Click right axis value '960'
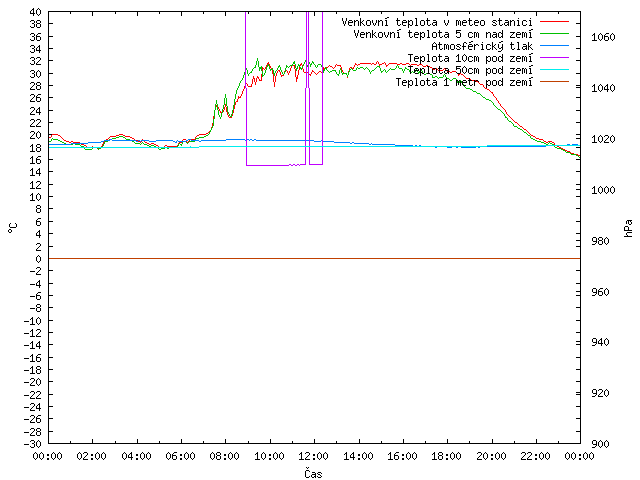This screenshot has width=640, height=480. (x=600, y=291)
